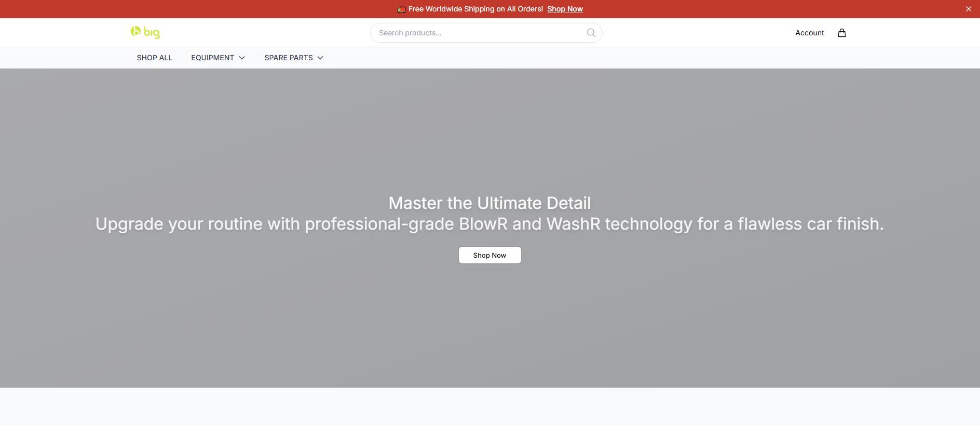Click the delivery truck icon in banner
Screen dimensions: 980x425
point(401,9)
